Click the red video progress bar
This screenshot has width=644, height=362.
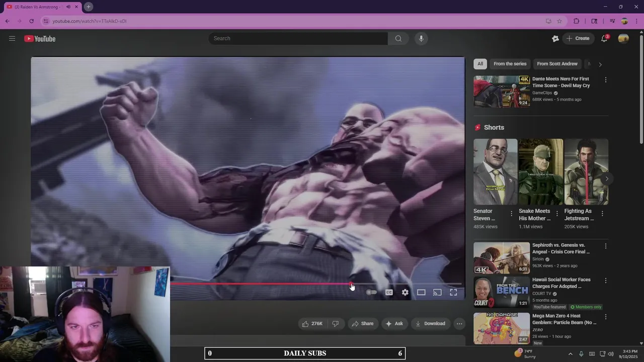261,284
